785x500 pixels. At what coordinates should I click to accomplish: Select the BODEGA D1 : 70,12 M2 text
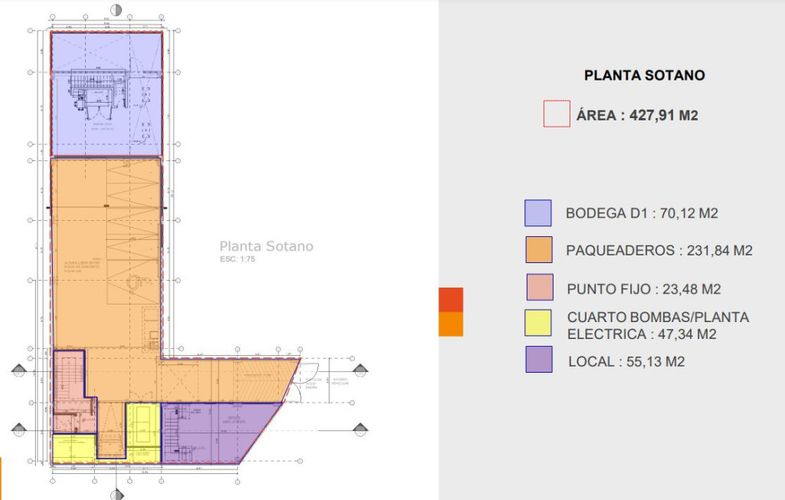click(x=642, y=213)
